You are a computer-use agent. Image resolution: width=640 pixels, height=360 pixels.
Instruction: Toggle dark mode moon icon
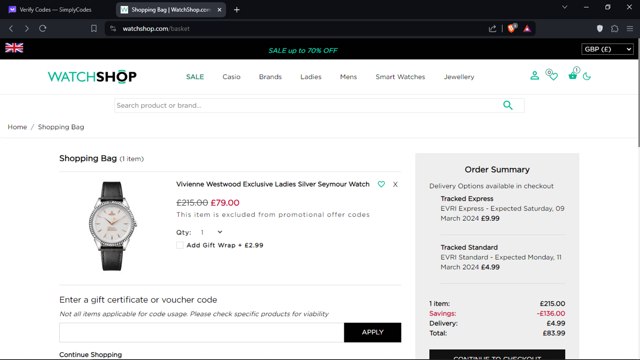pyautogui.click(x=587, y=76)
